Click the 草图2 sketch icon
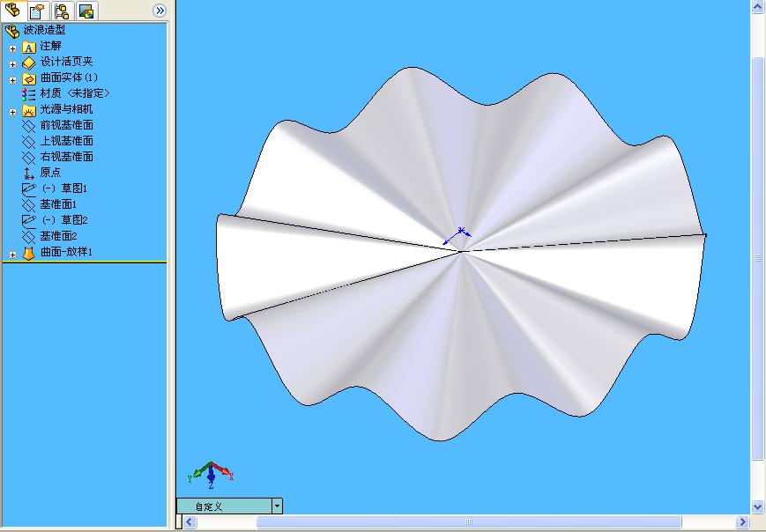The image size is (766, 532). pyautogui.click(x=29, y=220)
